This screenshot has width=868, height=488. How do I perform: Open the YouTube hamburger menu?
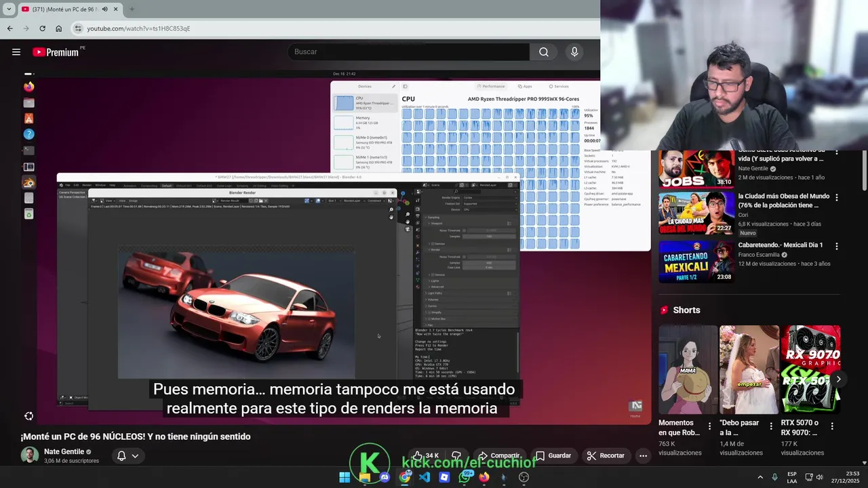pyautogui.click(x=16, y=52)
